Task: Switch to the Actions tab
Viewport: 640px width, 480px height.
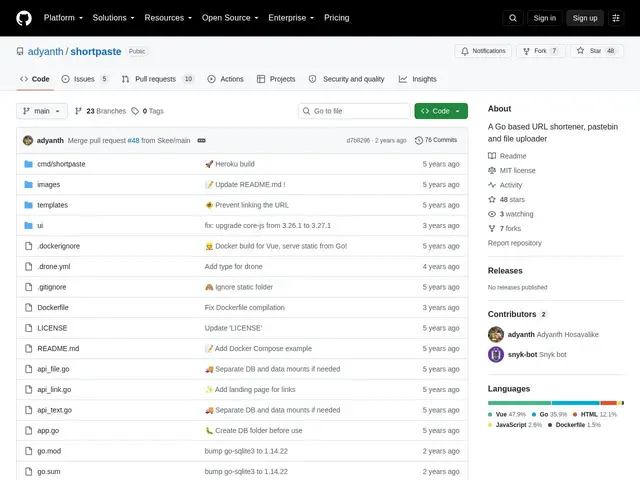Action: (225, 79)
